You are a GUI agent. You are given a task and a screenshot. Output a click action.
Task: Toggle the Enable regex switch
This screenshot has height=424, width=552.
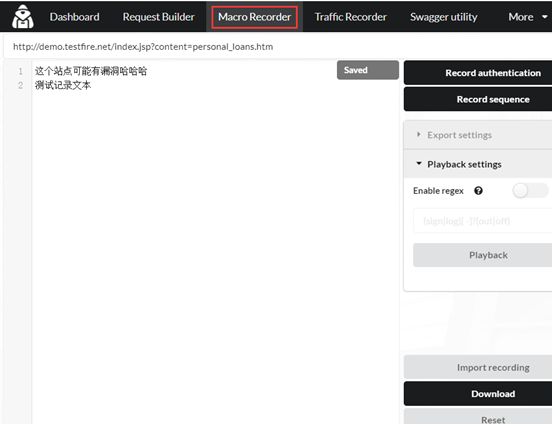point(530,191)
